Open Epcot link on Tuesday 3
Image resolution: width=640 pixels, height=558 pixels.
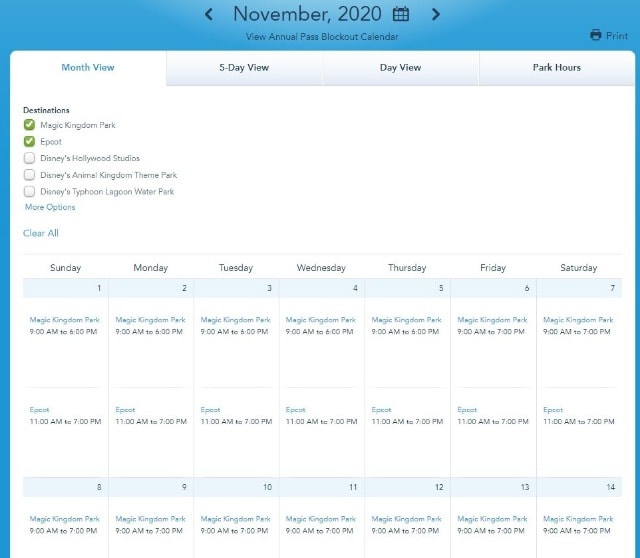[x=210, y=410]
